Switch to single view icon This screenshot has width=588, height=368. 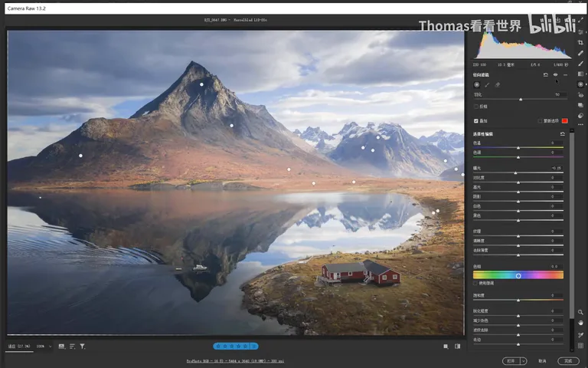(x=446, y=347)
